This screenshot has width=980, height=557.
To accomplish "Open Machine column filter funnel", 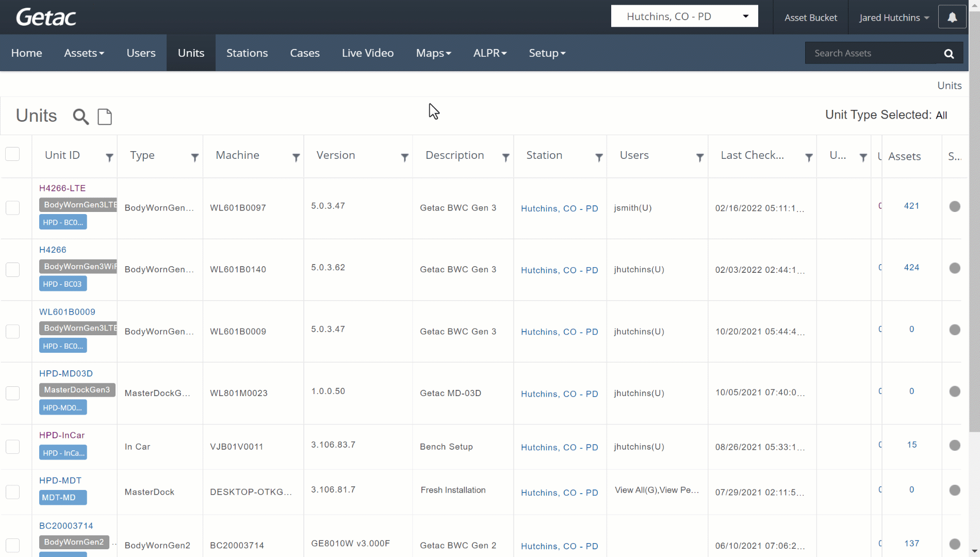I will pos(296,157).
